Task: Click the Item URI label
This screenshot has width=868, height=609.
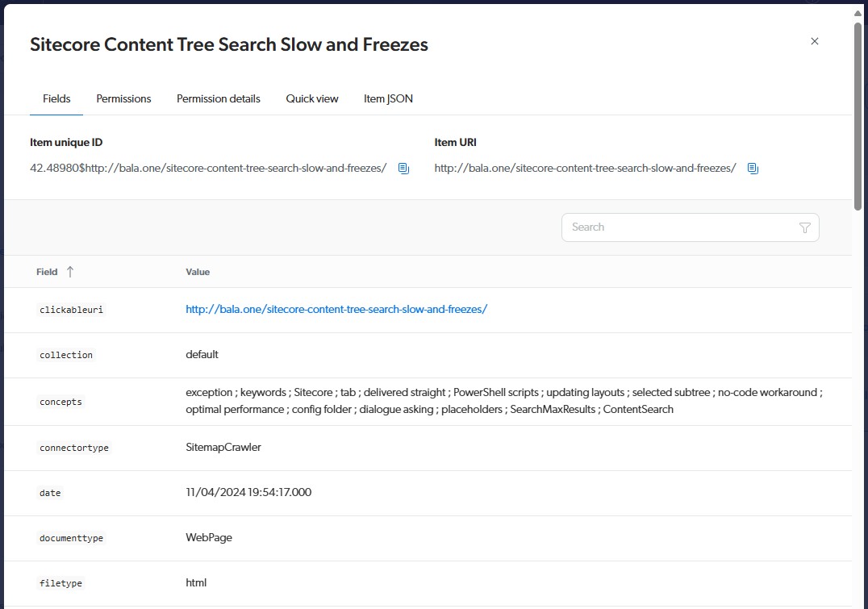Action: [455, 142]
